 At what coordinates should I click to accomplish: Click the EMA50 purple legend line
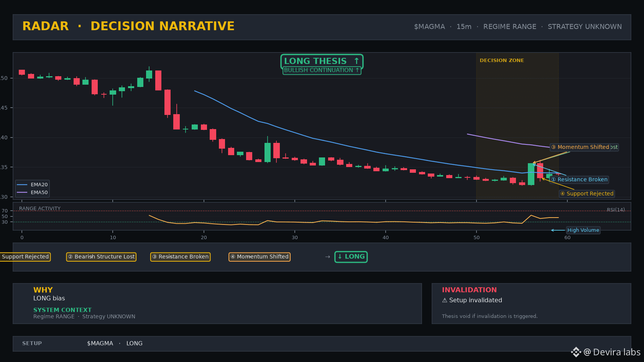point(22,193)
